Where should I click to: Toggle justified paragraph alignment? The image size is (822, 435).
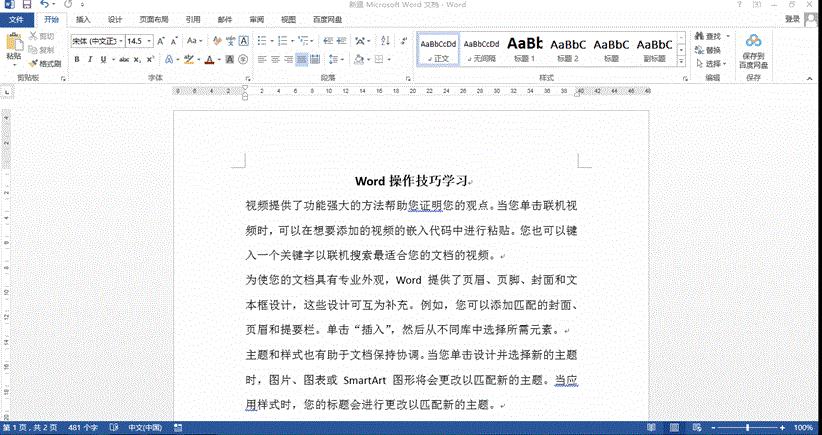click(x=302, y=60)
